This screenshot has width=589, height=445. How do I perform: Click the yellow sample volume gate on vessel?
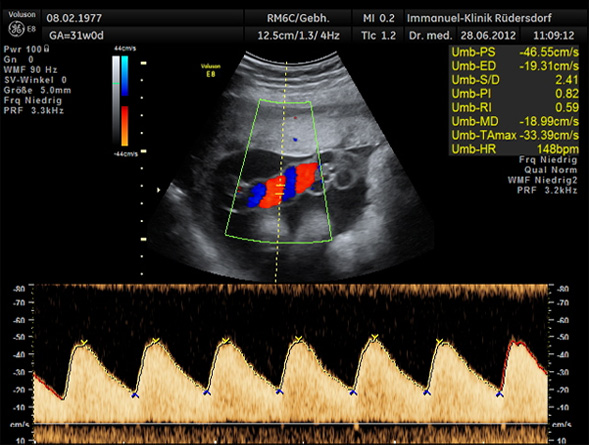click(x=279, y=190)
